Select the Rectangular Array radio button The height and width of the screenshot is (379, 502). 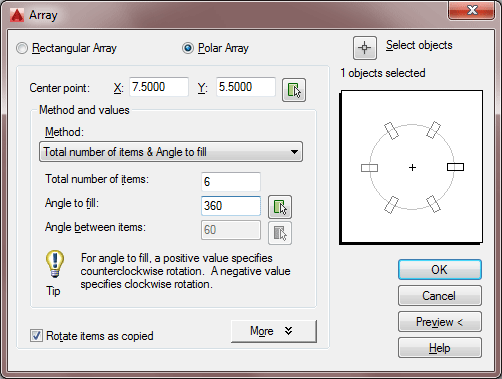22,48
